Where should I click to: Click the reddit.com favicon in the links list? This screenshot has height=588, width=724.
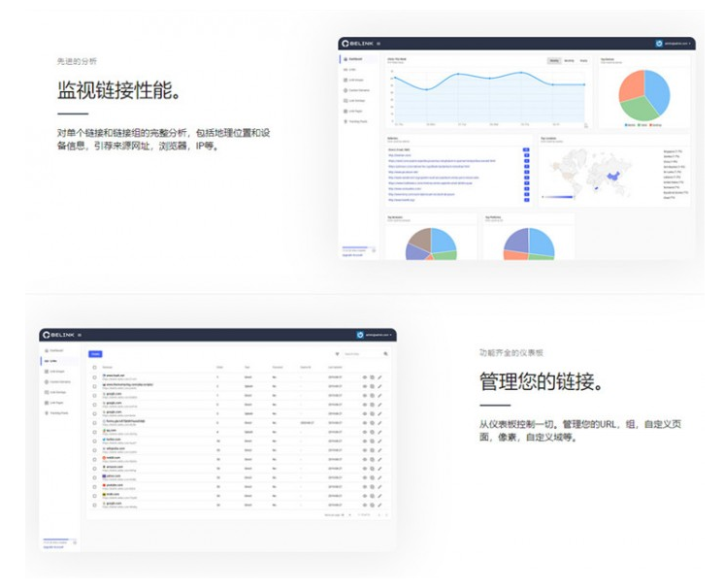[x=104, y=456]
